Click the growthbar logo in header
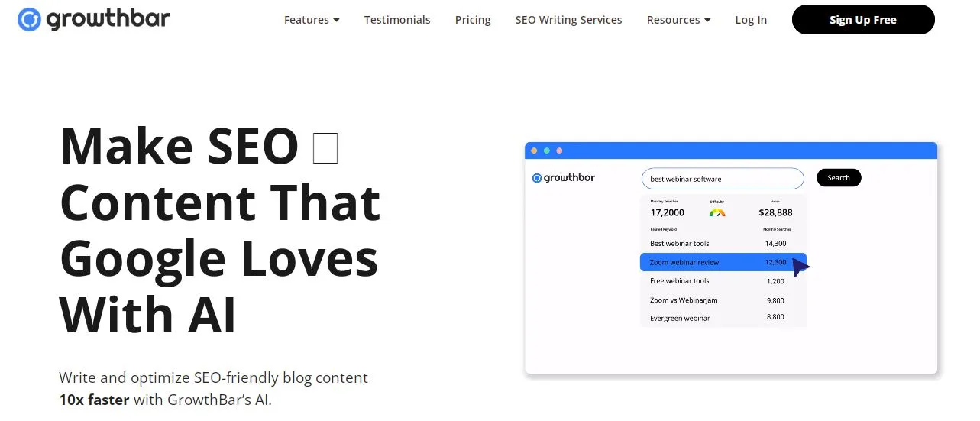The width and height of the screenshot is (980, 421). [x=94, y=19]
